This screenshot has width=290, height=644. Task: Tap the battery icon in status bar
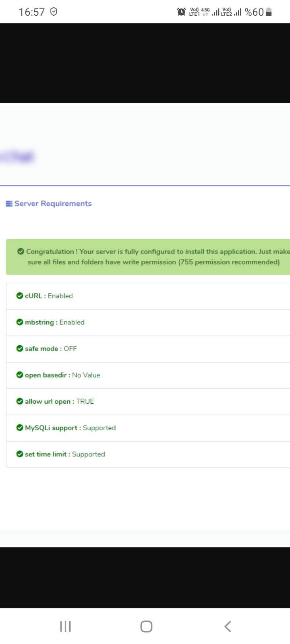(269, 12)
